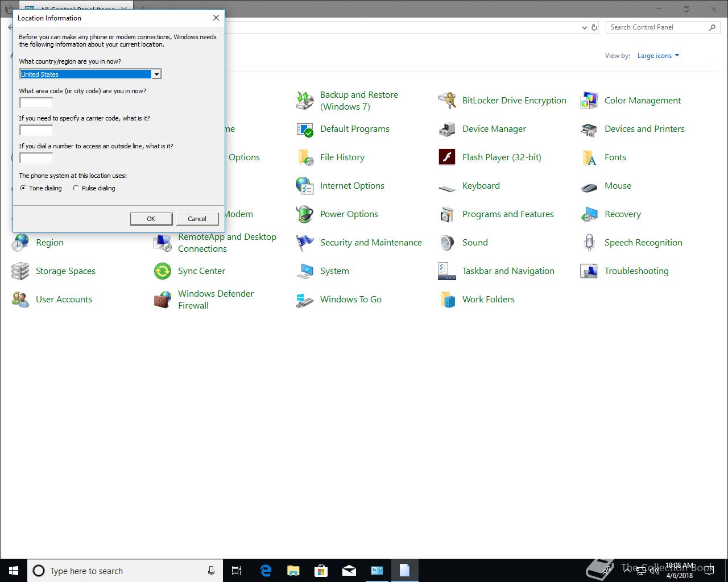This screenshot has height=582, width=728.
Task: Open User Accounts icon
Action: pyautogui.click(x=20, y=300)
